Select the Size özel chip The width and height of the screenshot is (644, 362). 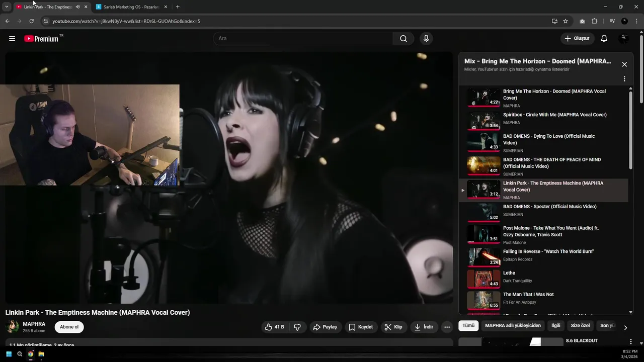[x=580, y=326]
